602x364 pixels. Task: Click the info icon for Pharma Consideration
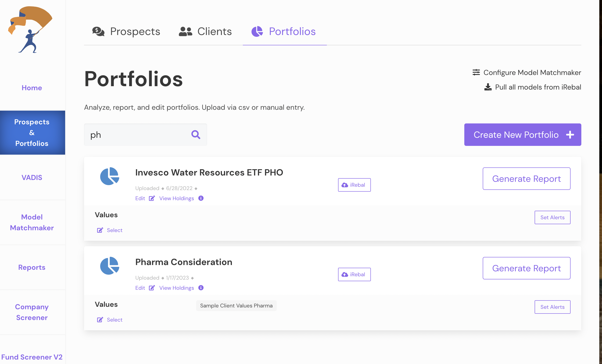(x=201, y=288)
